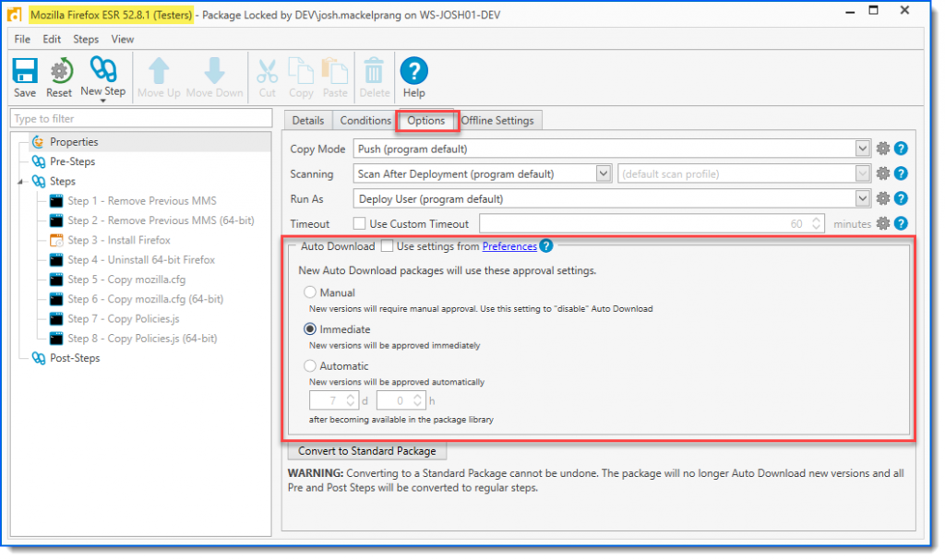
Task: Open Scan After Deployment dropdown
Action: [x=604, y=173]
